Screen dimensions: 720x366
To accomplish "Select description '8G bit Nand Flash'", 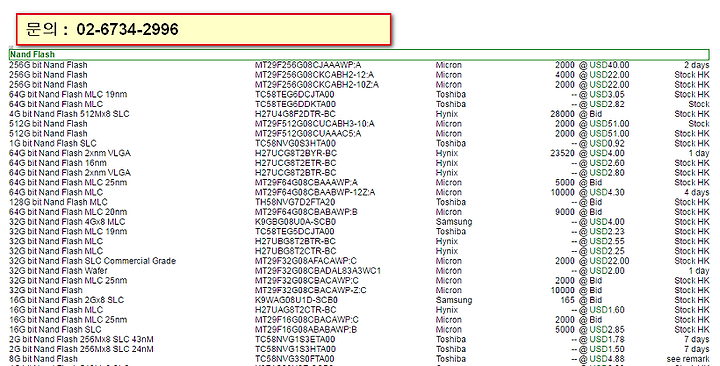I will (44, 359).
